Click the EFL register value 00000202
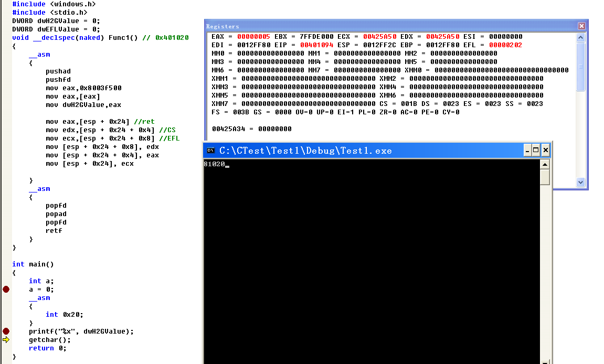Screen dimensions: 604x364 click(x=505, y=45)
